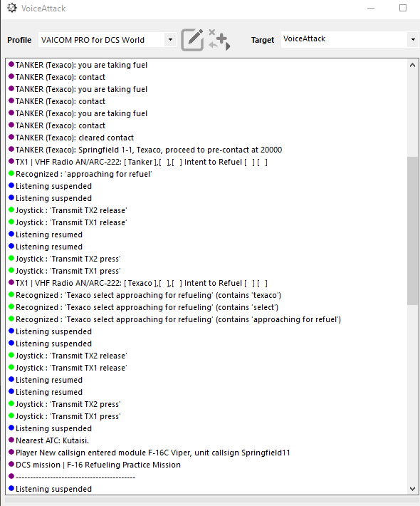Open the Edit Profile pencil icon

(192, 40)
